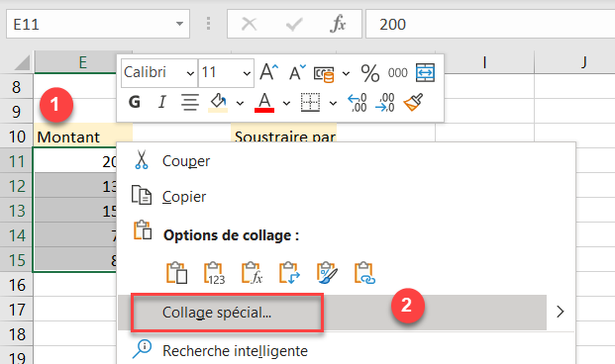Viewport: 615px width, 364px height.
Task: Apply accounting number format icon
Action: (x=324, y=73)
